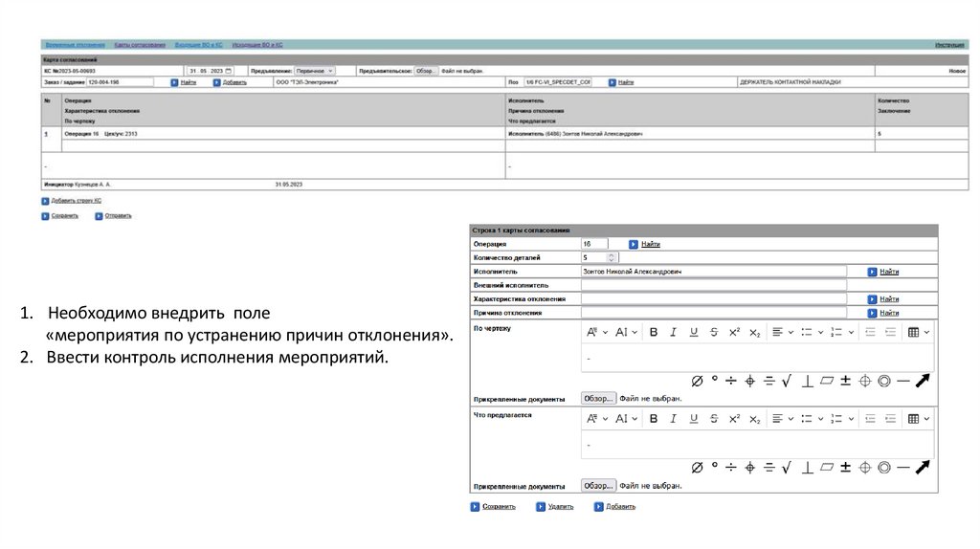Apply superscript in the По чертежу editor

[734, 332]
